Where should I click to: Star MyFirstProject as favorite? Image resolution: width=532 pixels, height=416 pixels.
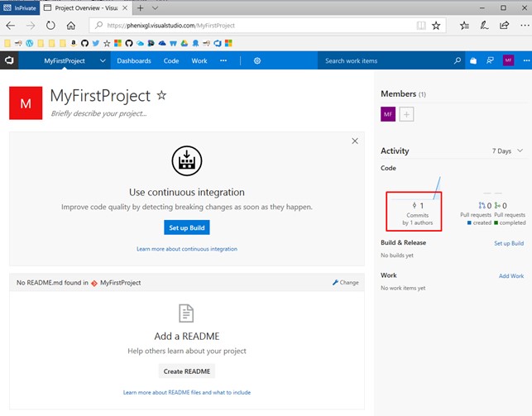click(161, 96)
